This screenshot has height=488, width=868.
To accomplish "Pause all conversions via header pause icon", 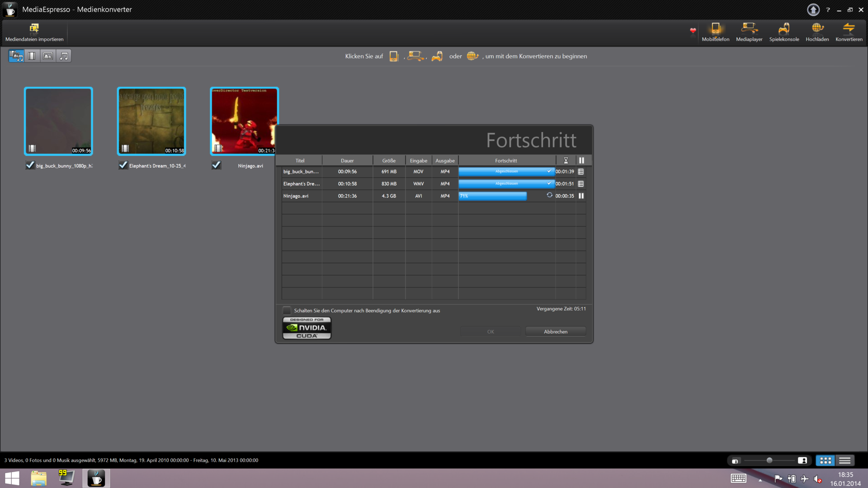I will [581, 160].
